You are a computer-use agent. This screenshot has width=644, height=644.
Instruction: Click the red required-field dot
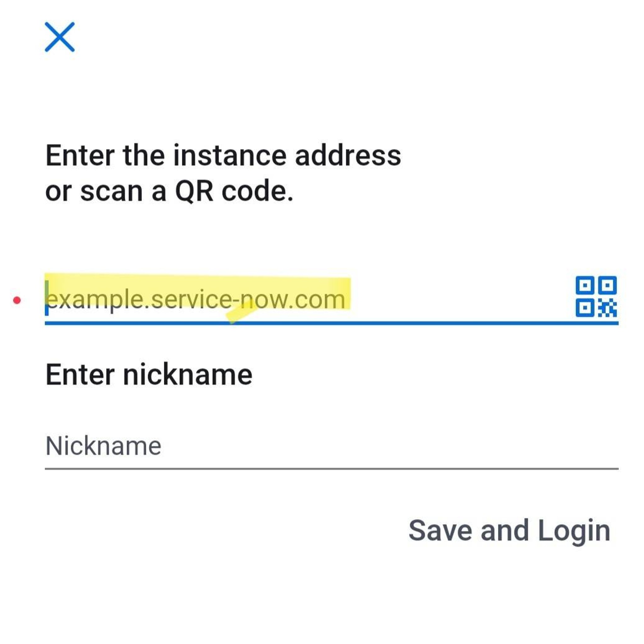(x=17, y=300)
